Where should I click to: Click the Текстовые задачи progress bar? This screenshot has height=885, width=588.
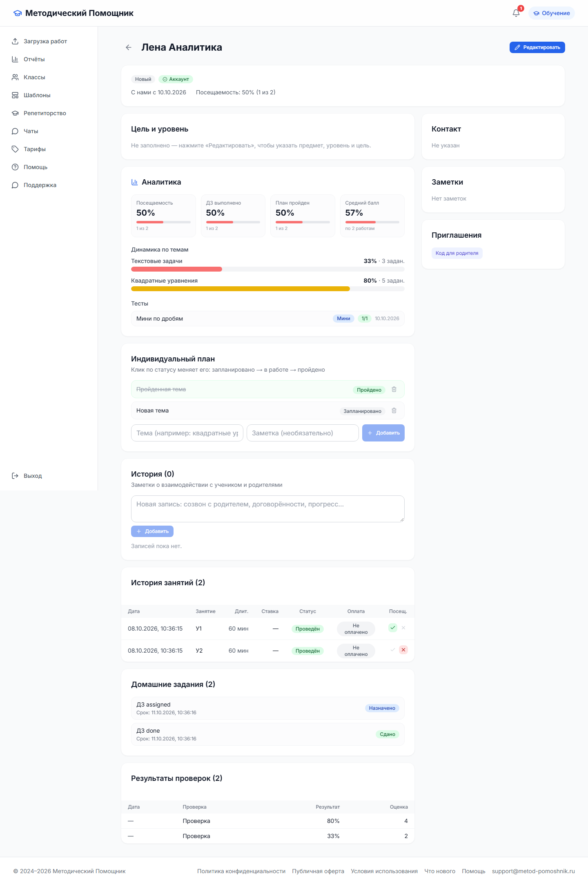pos(268,269)
